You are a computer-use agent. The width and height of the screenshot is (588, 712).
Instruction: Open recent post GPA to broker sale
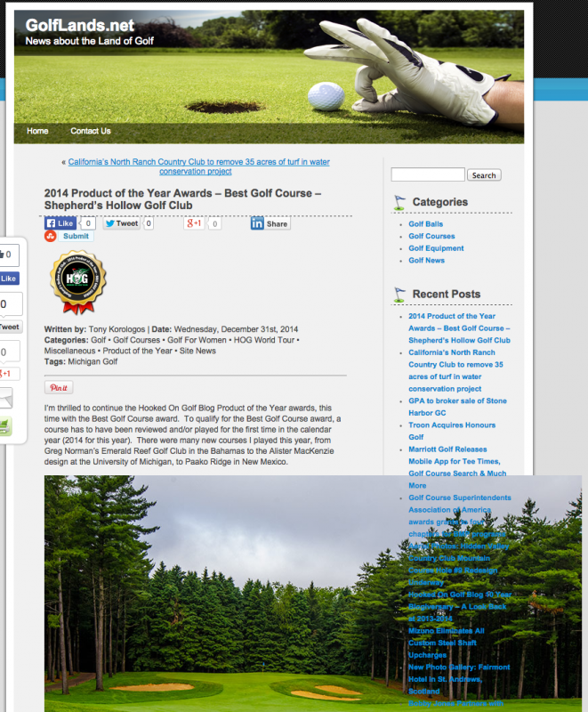click(x=457, y=407)
